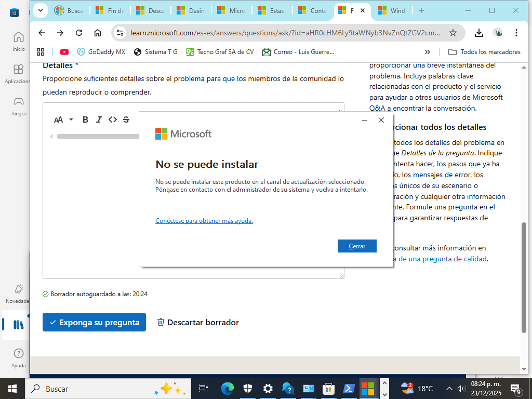Screen dimensions: 532x399
Task: Open the browser profile avatar
Action: 498,33
